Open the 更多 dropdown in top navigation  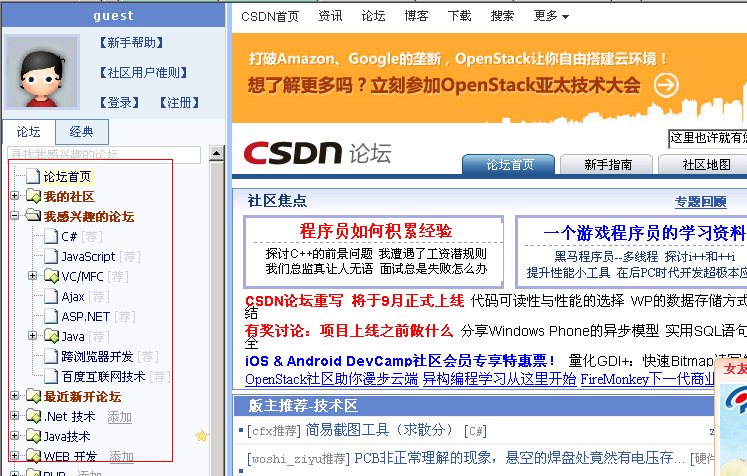point(551,16)
